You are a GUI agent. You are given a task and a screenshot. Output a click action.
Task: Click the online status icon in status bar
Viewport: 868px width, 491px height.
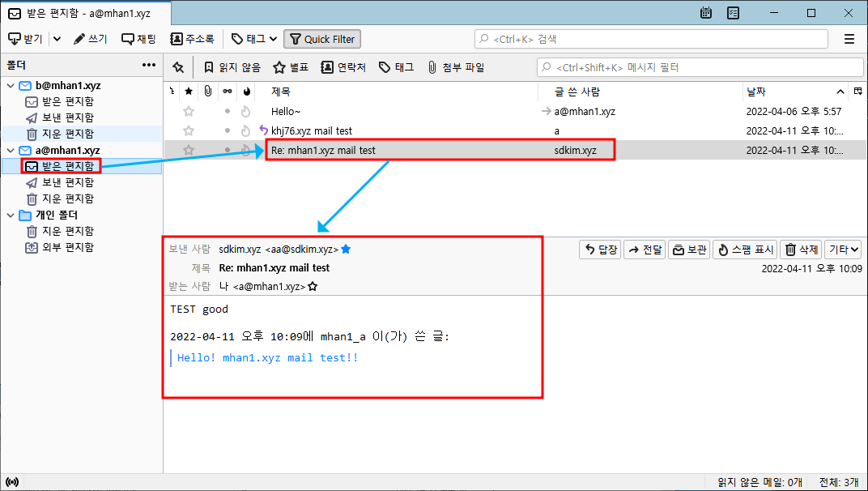tap(12, 482)
